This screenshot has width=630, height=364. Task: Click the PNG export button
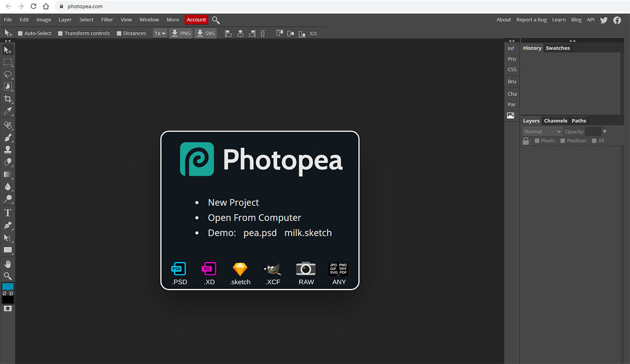[x=181, y=33]
